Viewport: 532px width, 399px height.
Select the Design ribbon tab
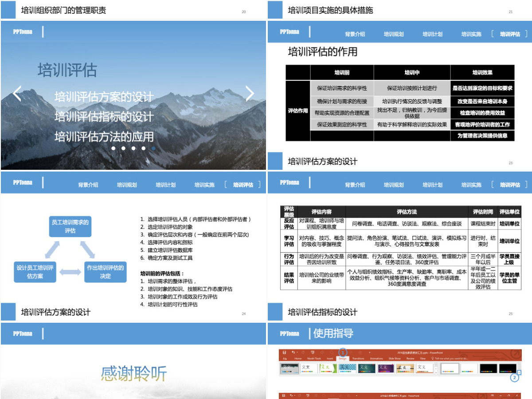(x=343, y=358)
